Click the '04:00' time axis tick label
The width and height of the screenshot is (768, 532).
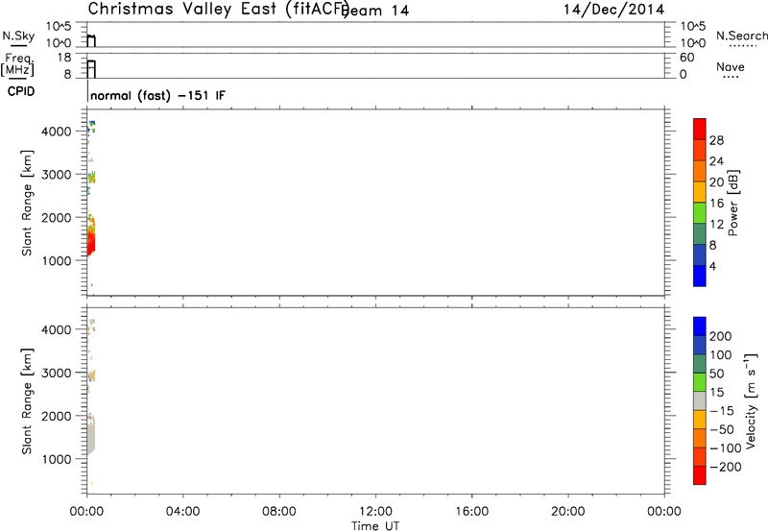pyautogui.click(x=182, y=512)
